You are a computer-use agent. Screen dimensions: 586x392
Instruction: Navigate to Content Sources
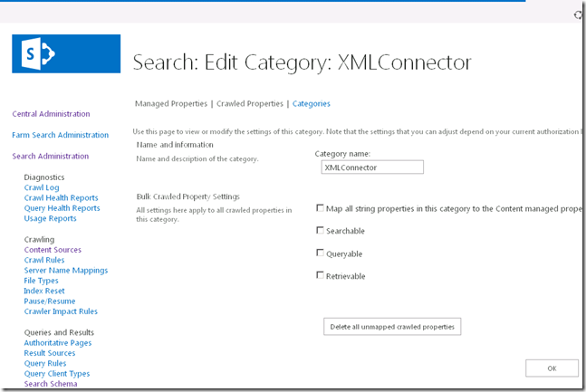click(x=53, y=250)
